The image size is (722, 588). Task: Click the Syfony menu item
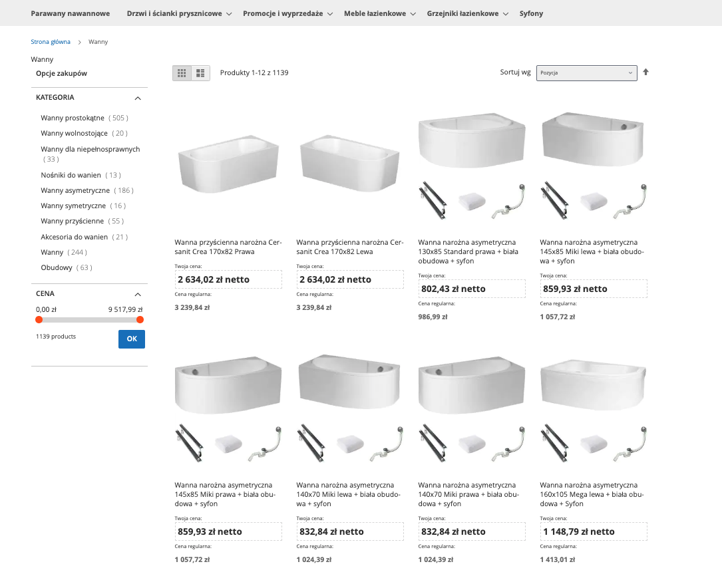pyautogui.click(x=531, y=13)
